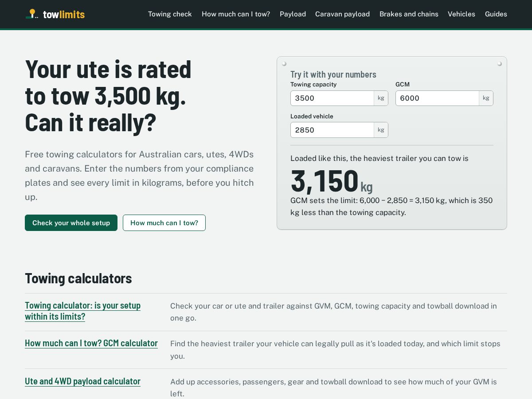
Task: Click the Try it with your numbers heading
Action: (x=333, y=74)
